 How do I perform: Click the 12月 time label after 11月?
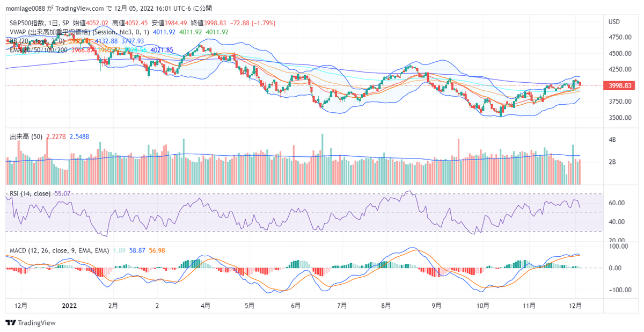(x=575, y=306)
